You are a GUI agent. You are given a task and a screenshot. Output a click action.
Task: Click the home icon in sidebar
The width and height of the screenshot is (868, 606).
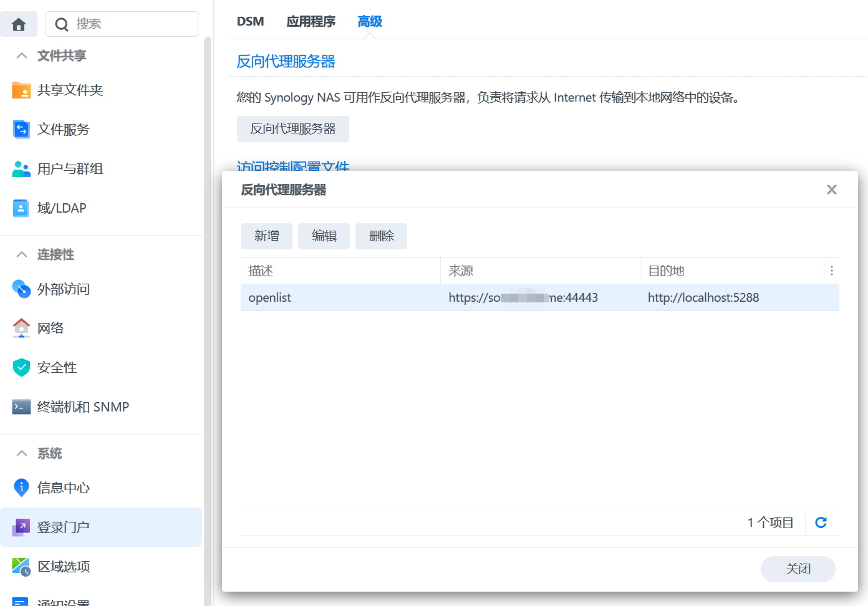click(19, 24)
